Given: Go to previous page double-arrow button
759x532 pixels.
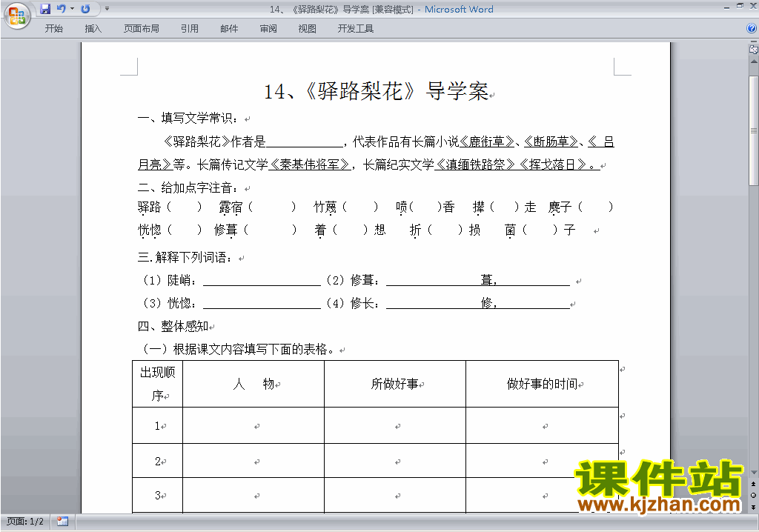Looking at the screenshot, I should click(754, 484).
